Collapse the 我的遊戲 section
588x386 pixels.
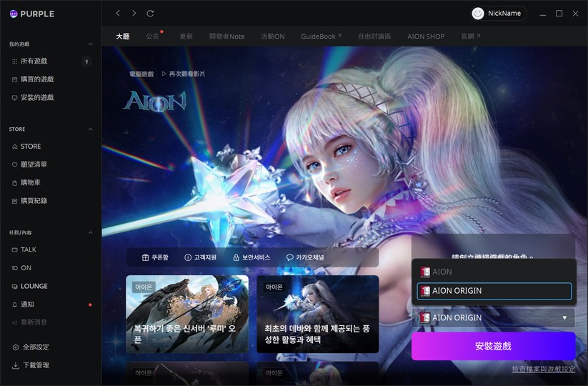click(x=90, y=44)
